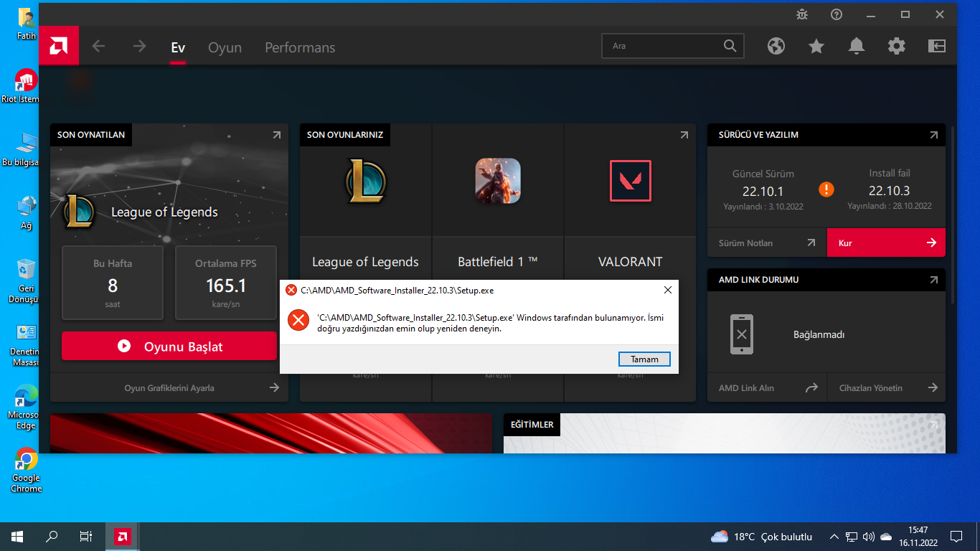The width and height of the screenshot is (980, 551).
Task: Click the AMD logo in the header
Action: [x=59, y=46]
